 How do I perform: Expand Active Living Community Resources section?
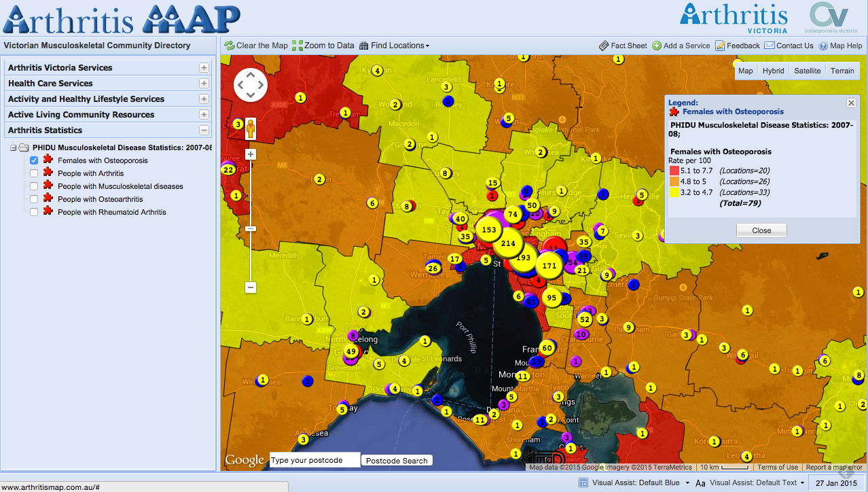click(204, 115)
